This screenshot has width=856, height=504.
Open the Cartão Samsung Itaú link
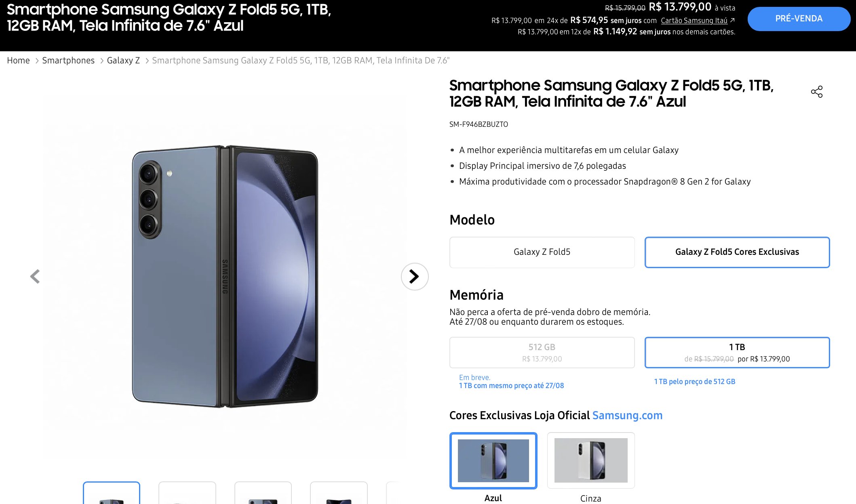point(694,21)
